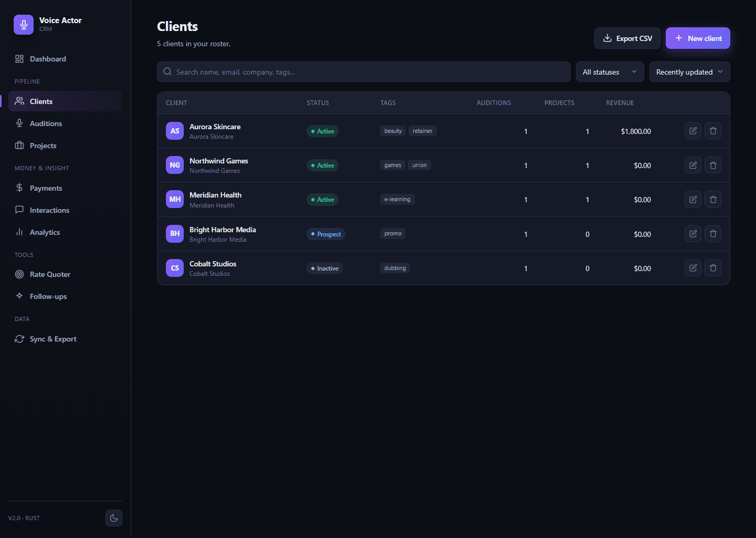756x538 pixels.
Task: Edit the Cobalt Studios client
Action: pos(693,268)
